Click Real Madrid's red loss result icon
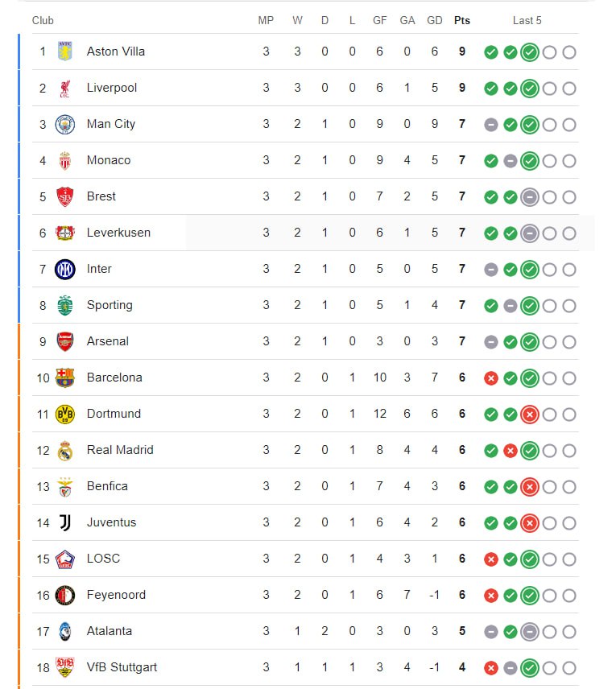Viewport: 616px width, 689px height. tap(510, 451)
